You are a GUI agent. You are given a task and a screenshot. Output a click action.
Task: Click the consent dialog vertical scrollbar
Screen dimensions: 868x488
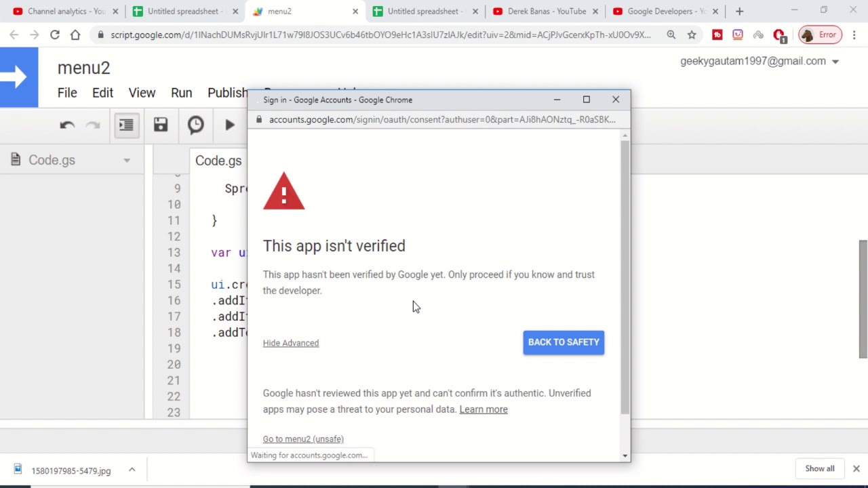click(625, 278)
